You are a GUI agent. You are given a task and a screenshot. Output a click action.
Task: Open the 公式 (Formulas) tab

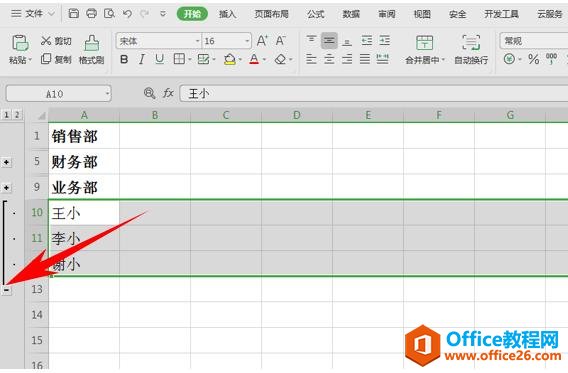pos(316,14)
